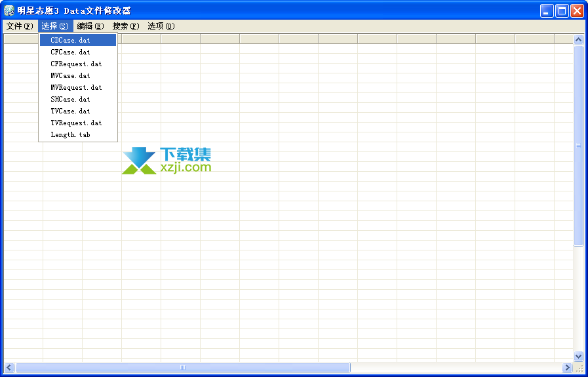
Task: Minimize the Data文件修改器 window
Action: [x=547, y=11]
